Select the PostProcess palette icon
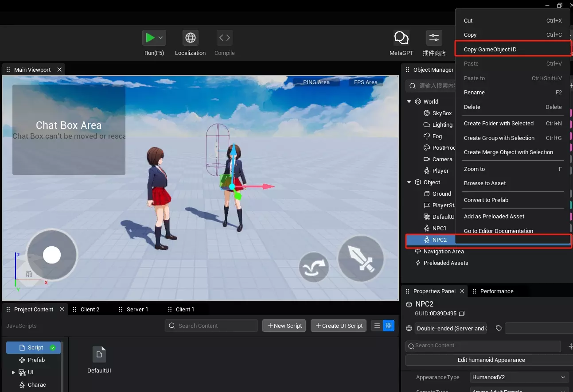 [427, 147]
